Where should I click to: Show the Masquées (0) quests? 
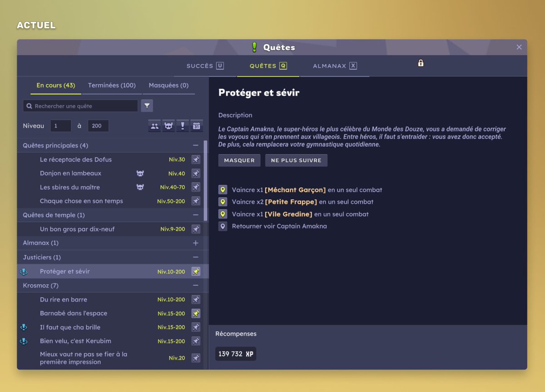pos(168,85)
